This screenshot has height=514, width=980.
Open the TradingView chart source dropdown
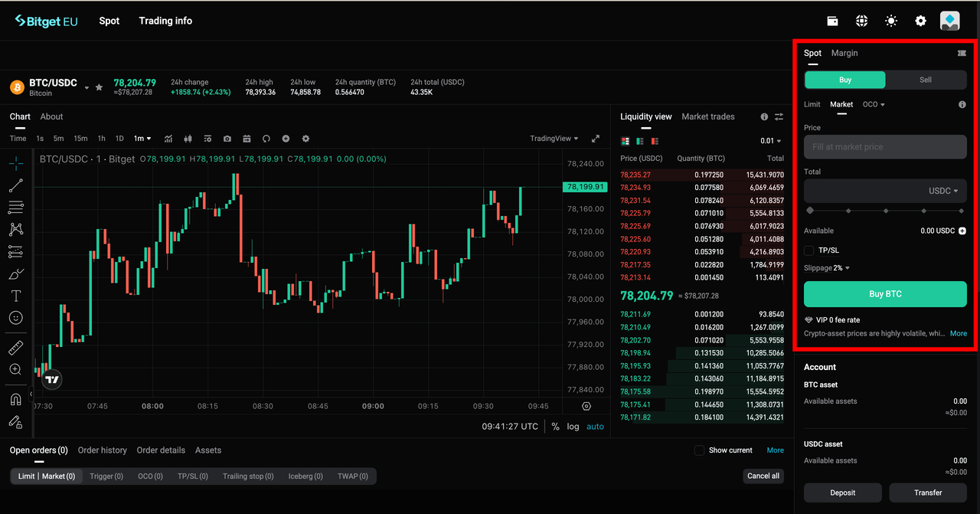coord(554,139)
